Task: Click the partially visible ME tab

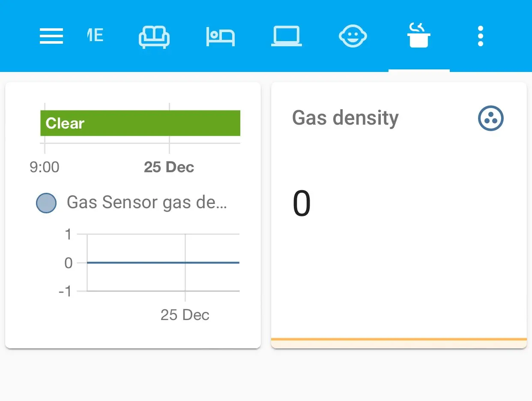Action: pos(95,36)
